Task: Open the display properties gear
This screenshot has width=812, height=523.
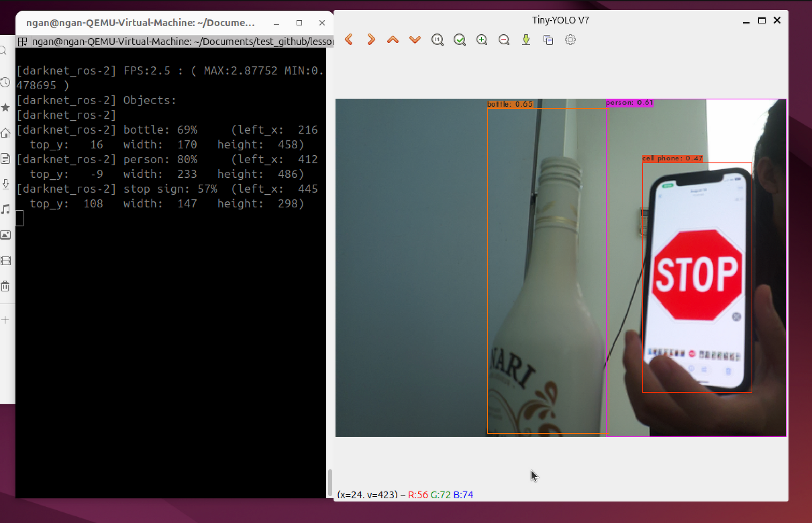Action: (x=570, y=40)
